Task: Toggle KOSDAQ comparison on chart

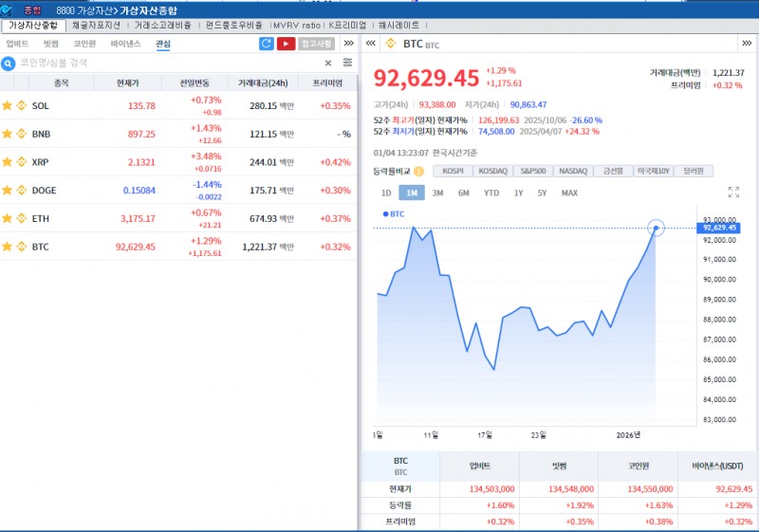Action: [492, 172]
